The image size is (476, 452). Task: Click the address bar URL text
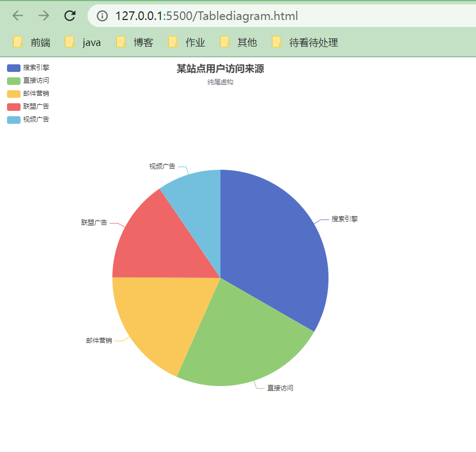(206, 16)
